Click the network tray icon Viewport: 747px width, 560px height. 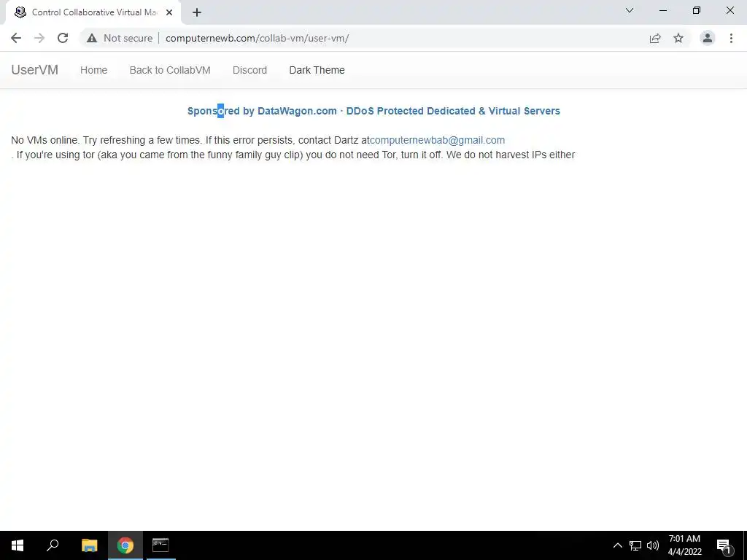tap(635, 545)
